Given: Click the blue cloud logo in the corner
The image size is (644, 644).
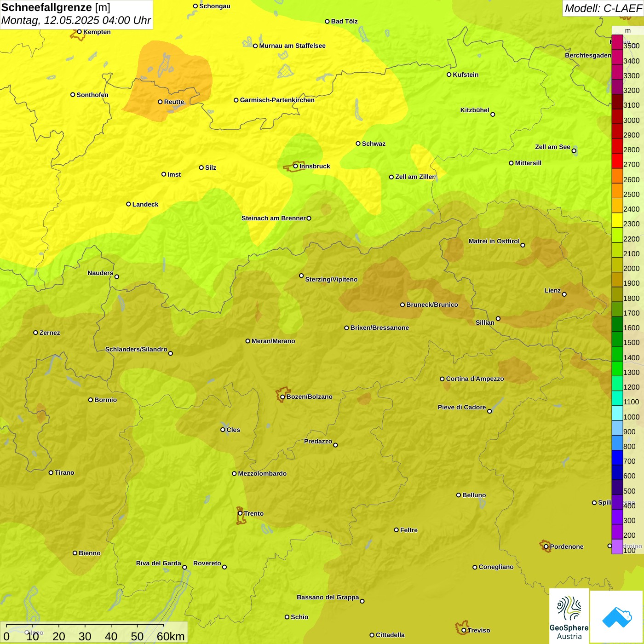Looking at the screenshot, I should [617, 617].
